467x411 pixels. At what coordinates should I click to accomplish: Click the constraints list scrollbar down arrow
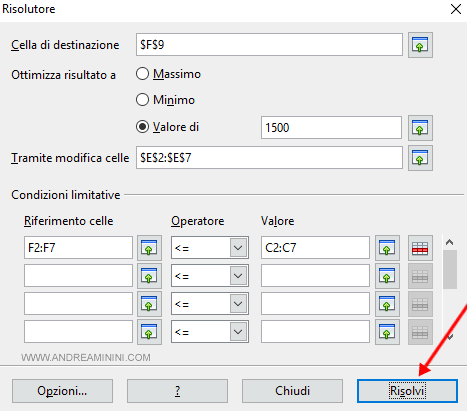click(450, 337)
